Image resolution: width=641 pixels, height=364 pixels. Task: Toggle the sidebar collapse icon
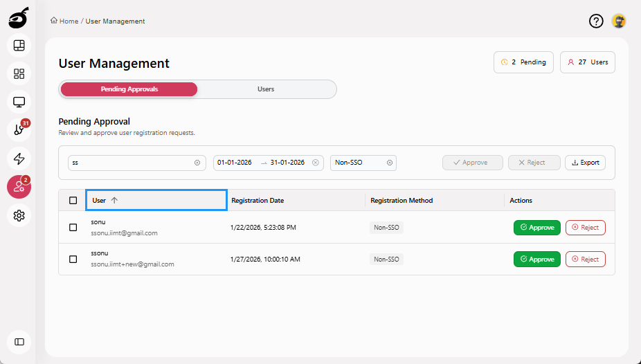coord(19,342)
